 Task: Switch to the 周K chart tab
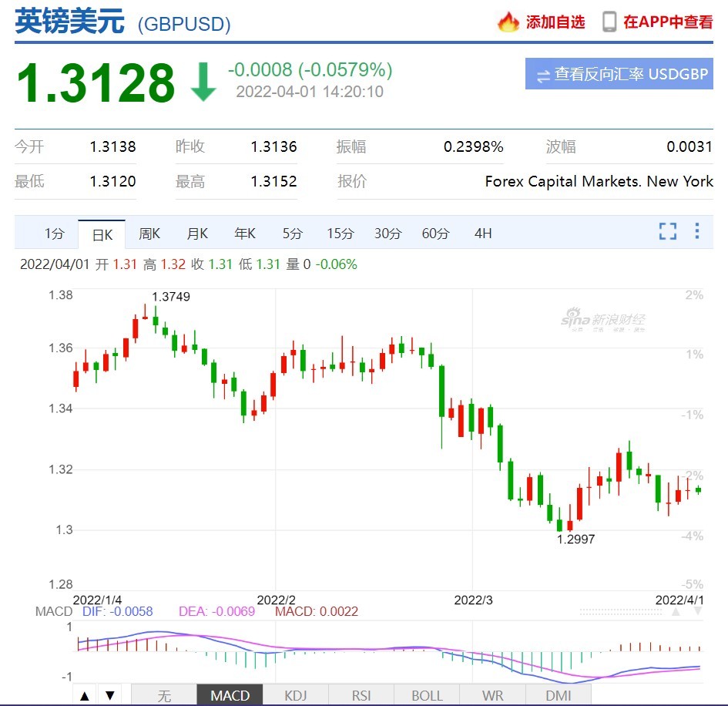[x=149, y=234]
